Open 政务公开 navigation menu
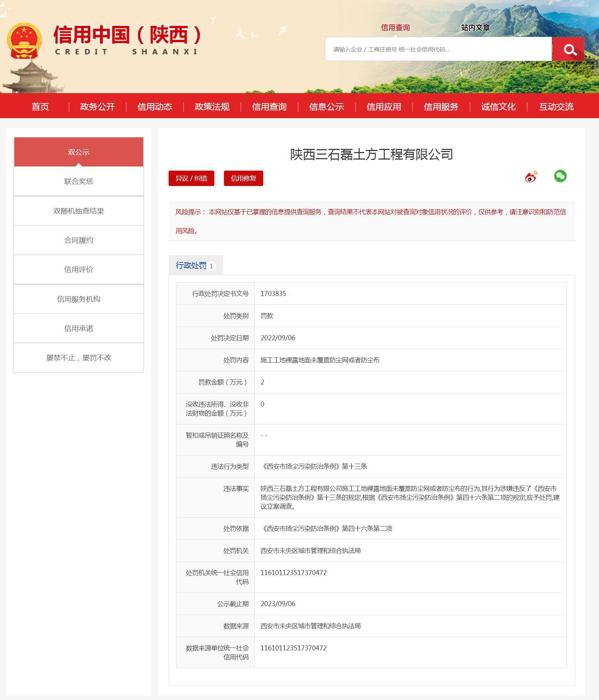The width and height of the screenshot is (599, 700). click(97, 107)
